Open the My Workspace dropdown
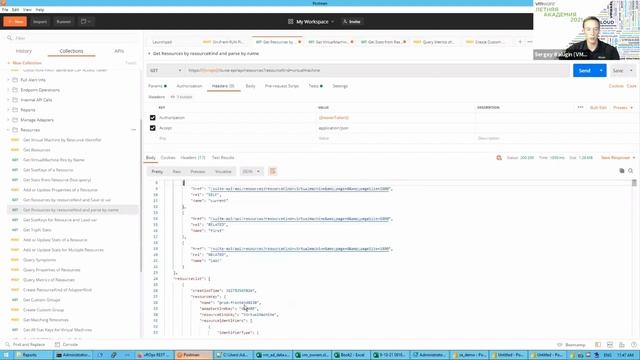 point(311,22)
